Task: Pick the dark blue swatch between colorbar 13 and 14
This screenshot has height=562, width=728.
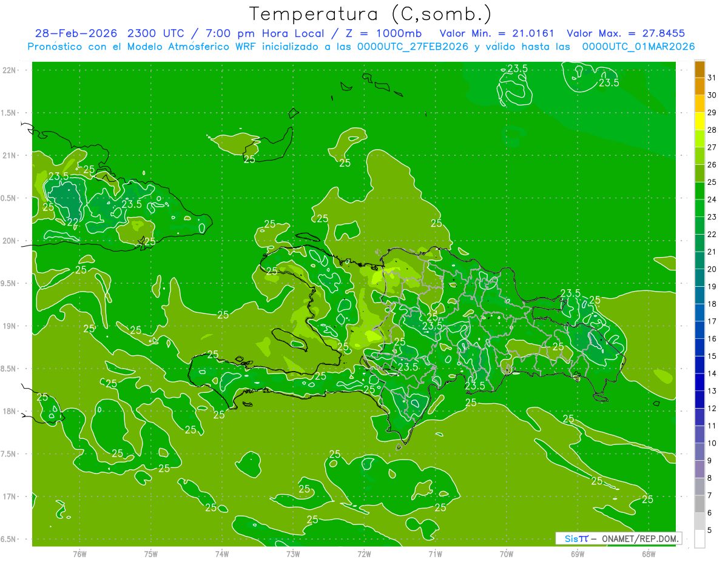Action: (699, 383)
